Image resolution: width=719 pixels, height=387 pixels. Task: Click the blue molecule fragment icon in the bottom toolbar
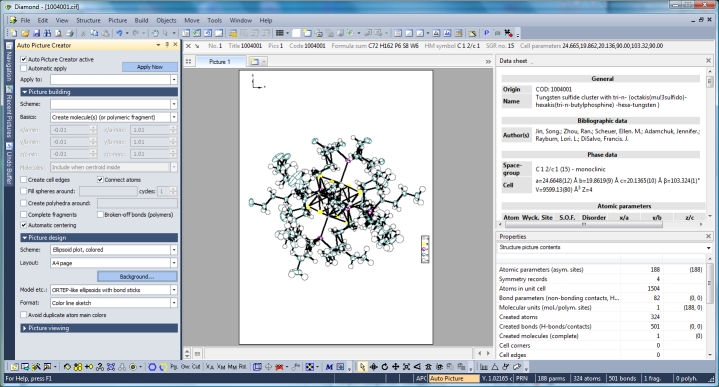[x=111, y=367]
